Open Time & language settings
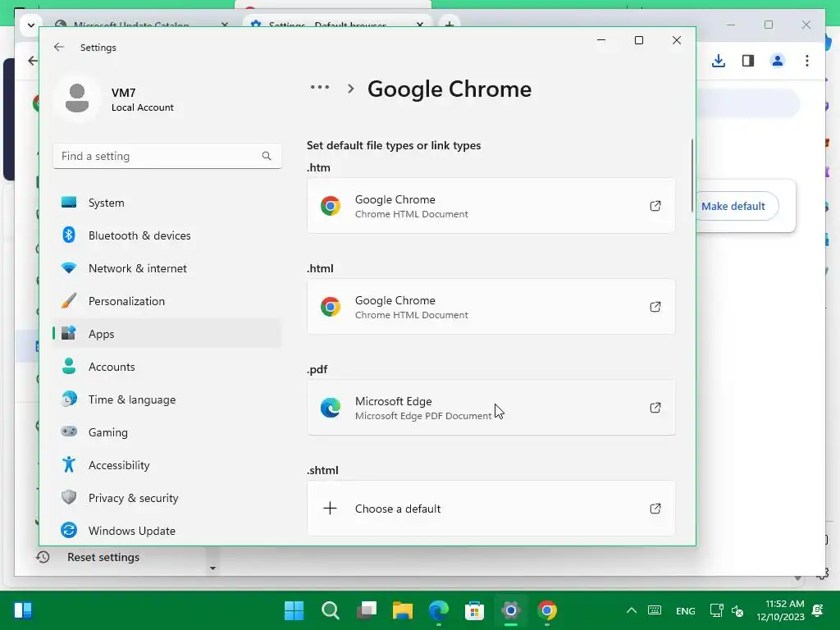 (x=167, y=399)
